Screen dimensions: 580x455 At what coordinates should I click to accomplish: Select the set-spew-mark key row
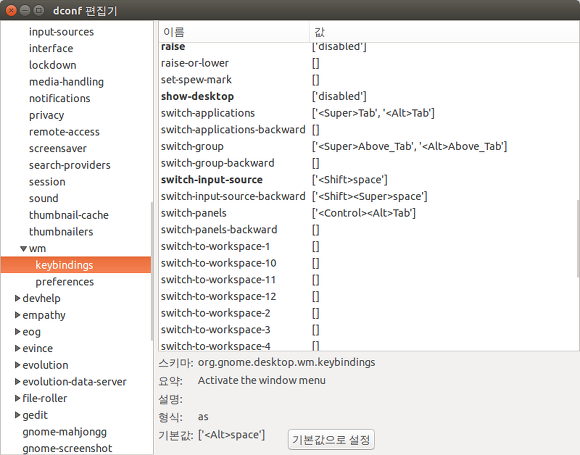tap(368, 80)
